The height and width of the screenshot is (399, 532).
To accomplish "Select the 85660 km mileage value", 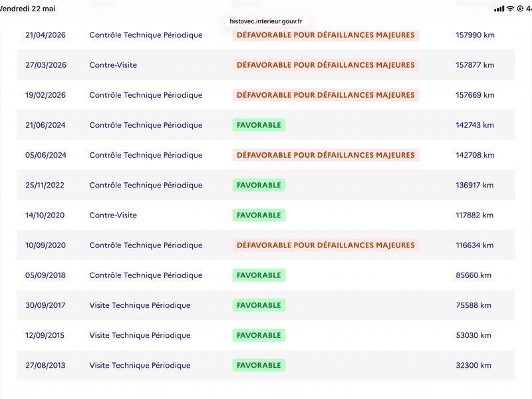I will (x=473, y=275).
